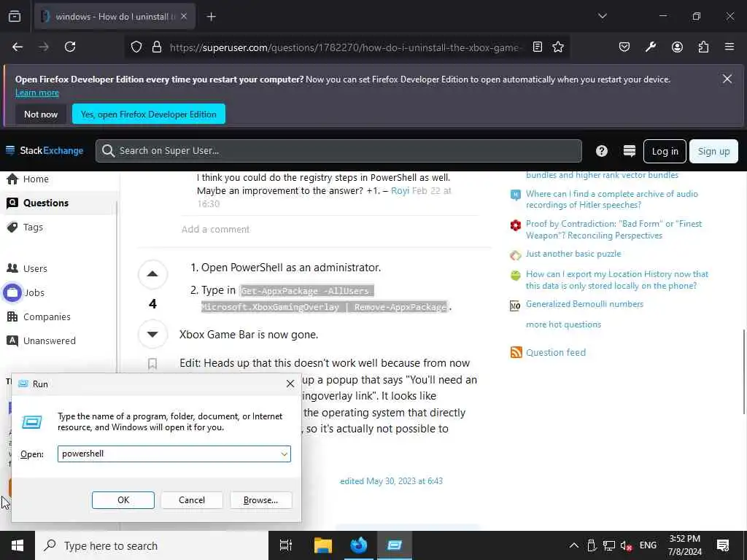Click Add a comment link
Screen dimensions: 747x560
point(215,230)
